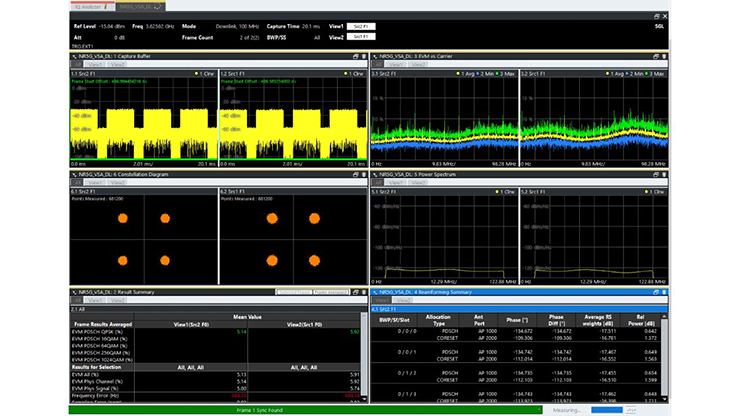Screen dimensions: 740x416
Task: Click the All button in Capture Buffer
Action: 75,65
